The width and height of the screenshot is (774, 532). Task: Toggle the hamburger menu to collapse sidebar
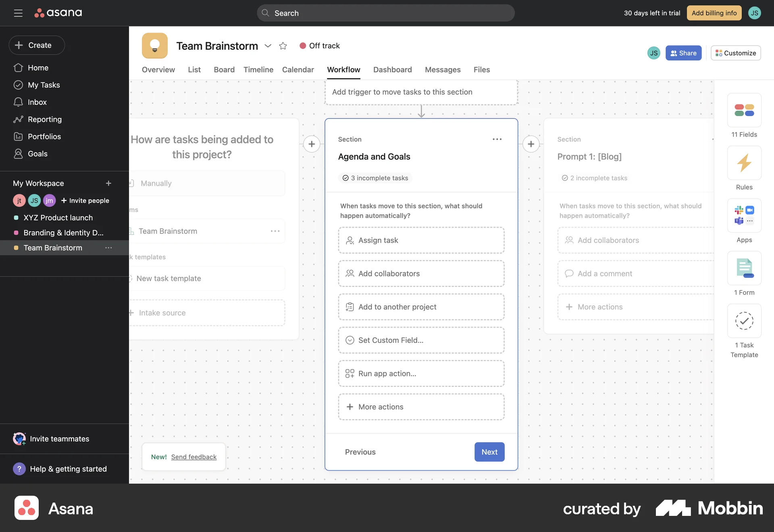coord(18,13)
